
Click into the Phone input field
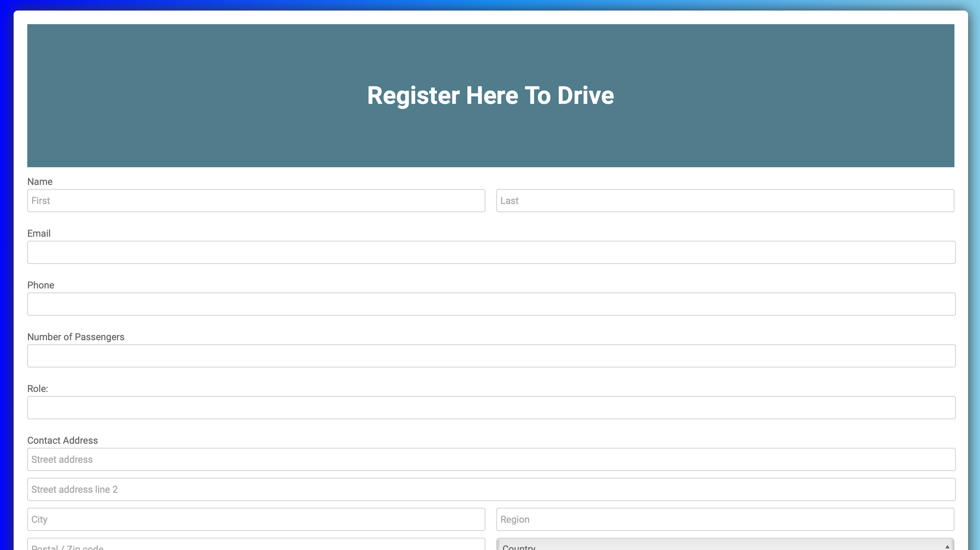(x=491, y=304)
